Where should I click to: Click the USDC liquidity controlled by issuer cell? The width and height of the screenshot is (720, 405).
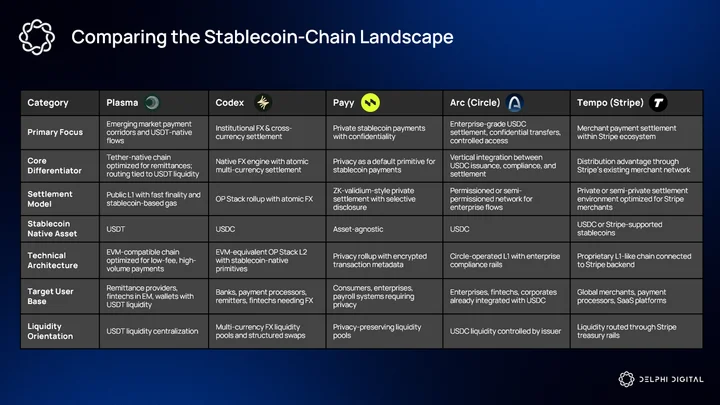[x=506, y=331]
